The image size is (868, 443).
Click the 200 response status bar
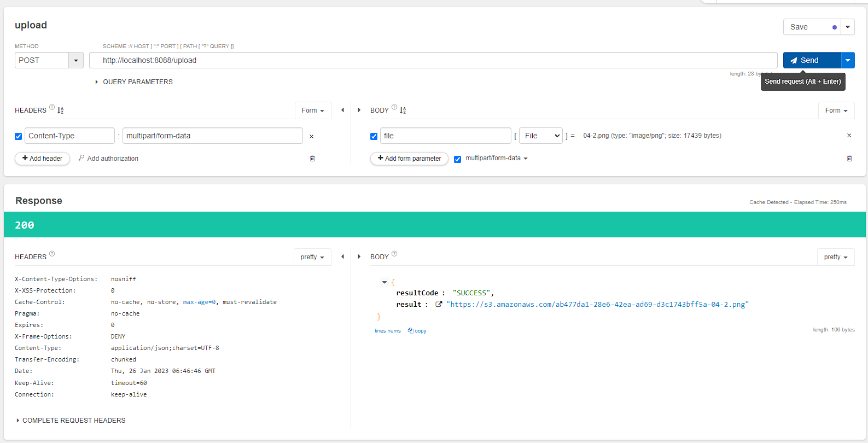tap(435, 225)
